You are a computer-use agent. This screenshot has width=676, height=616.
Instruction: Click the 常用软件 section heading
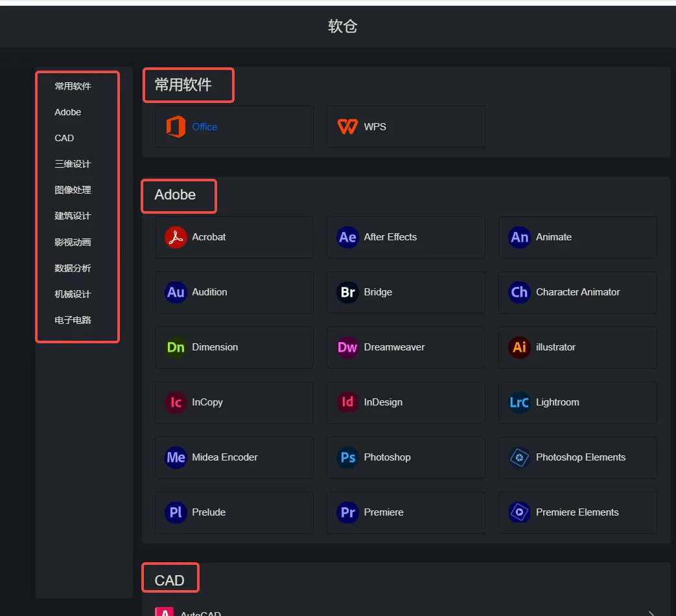point(183,85)
